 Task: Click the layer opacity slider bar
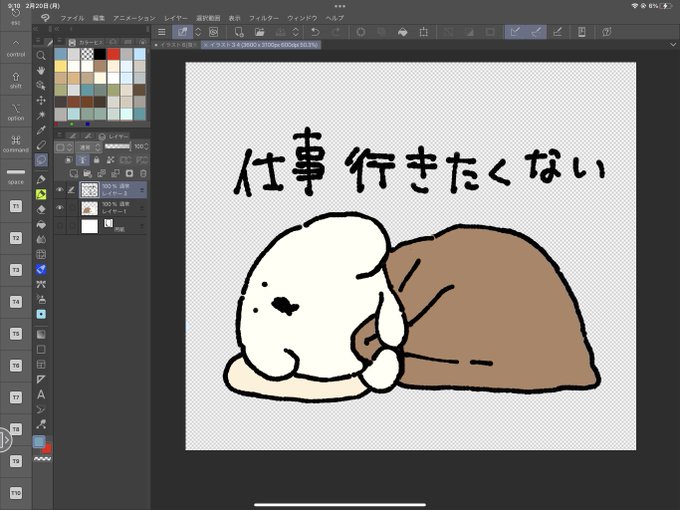117,147
